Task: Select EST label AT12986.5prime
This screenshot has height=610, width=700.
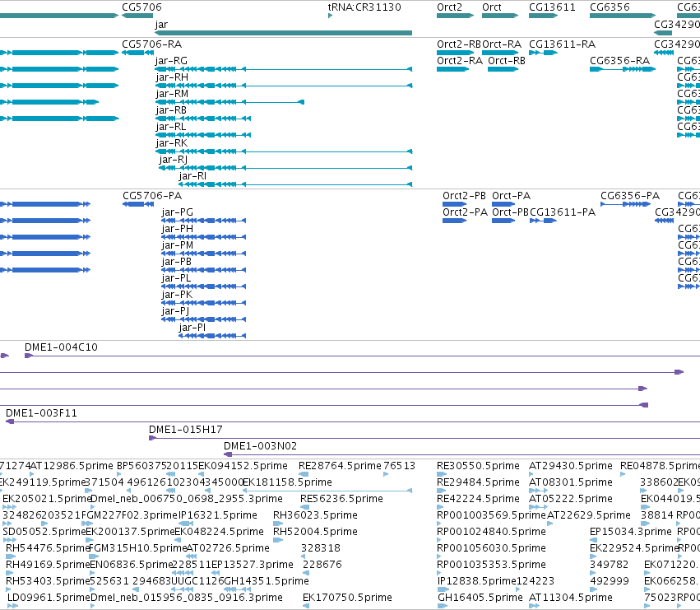Action: (72, 466)
